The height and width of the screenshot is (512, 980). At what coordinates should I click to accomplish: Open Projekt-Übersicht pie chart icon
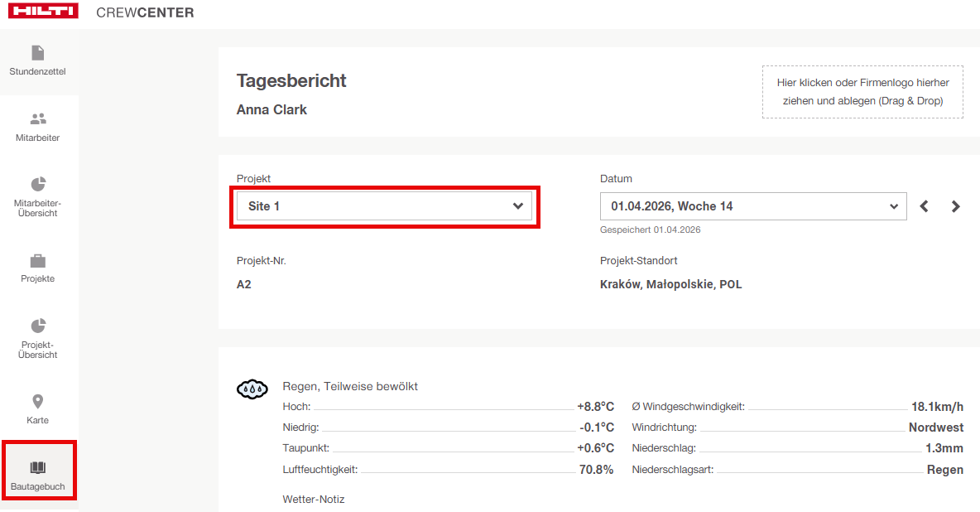click(38, 326)
